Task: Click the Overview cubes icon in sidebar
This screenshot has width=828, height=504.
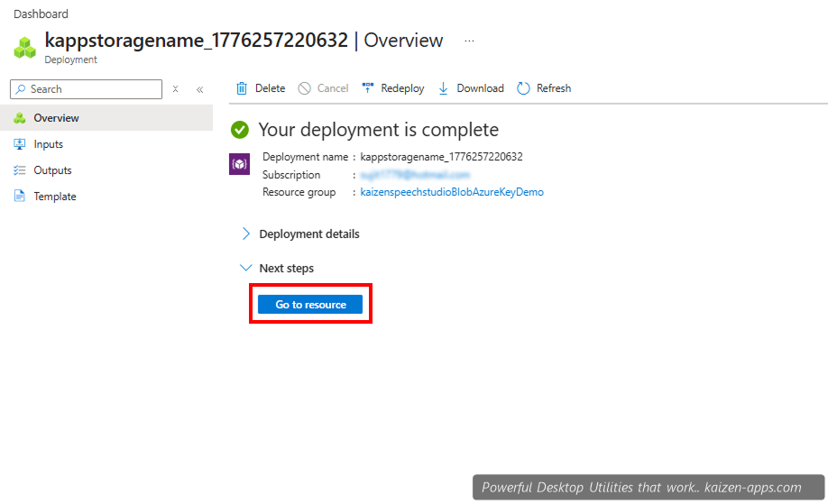Action: pos(20,118)
